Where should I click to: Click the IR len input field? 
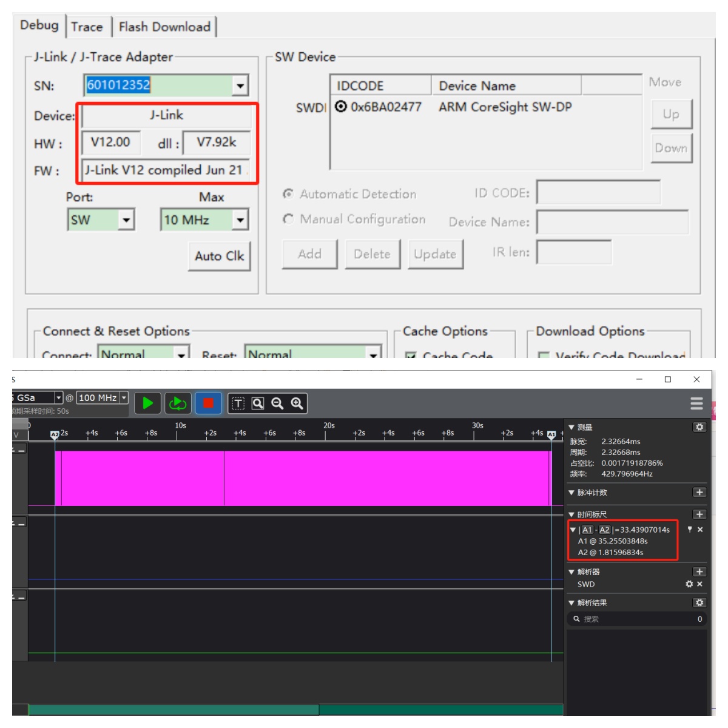click(x=574, y=252)
